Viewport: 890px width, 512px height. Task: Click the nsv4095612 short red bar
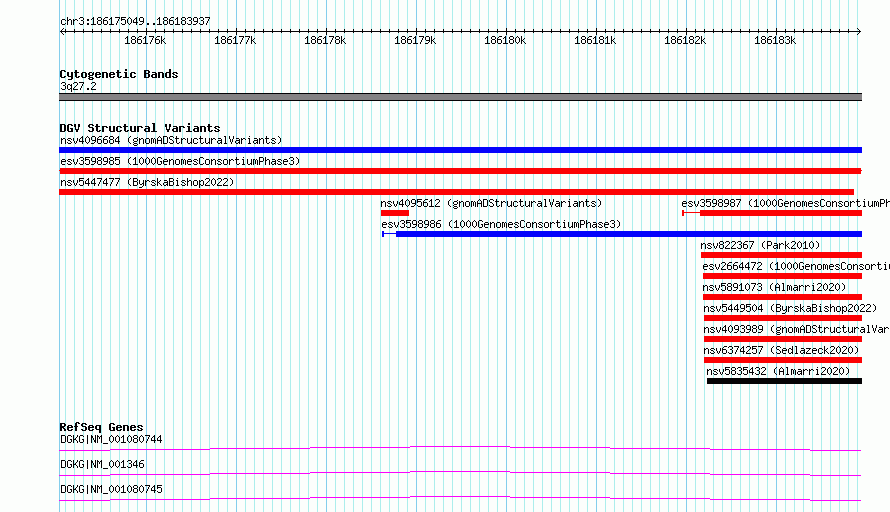(394, 213)
